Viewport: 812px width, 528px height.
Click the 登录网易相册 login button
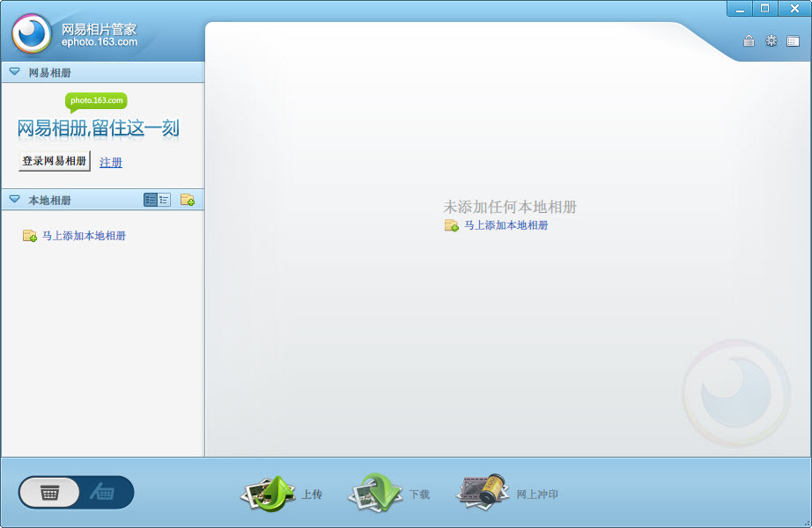tap(55, 161)
